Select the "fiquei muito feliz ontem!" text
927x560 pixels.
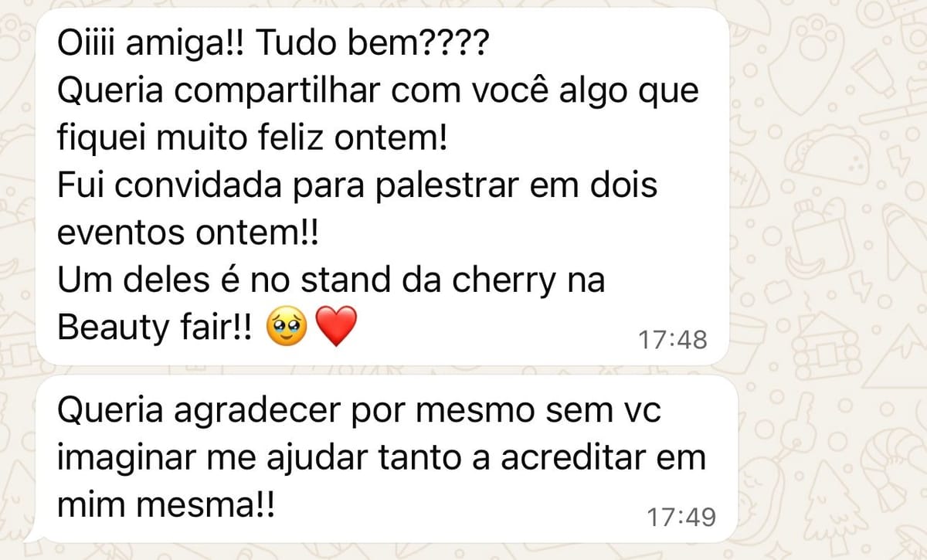pyautogui.click(x=253, y=141)
